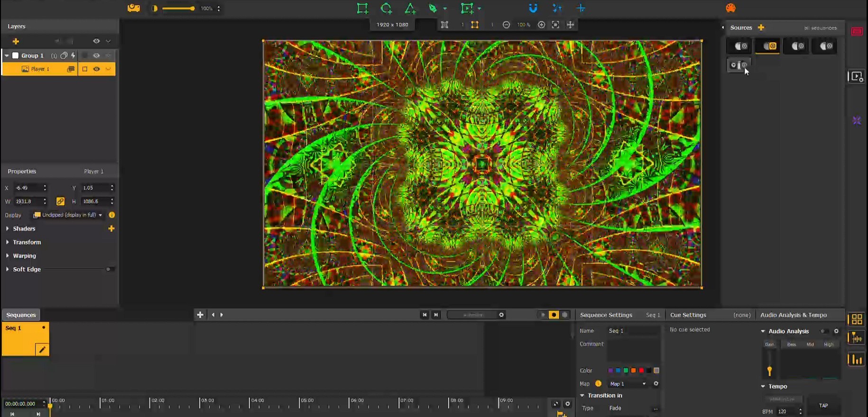Select the Pen mask tool
868x417 pixels.
[433, 8]
